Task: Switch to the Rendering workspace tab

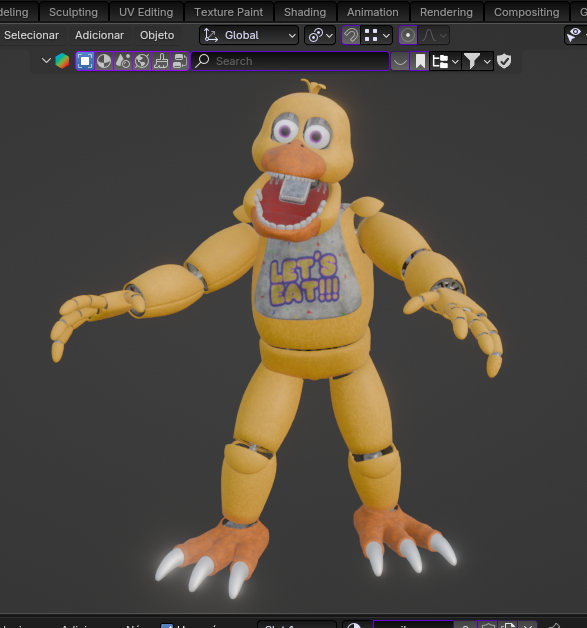Action: coord(446,12)
